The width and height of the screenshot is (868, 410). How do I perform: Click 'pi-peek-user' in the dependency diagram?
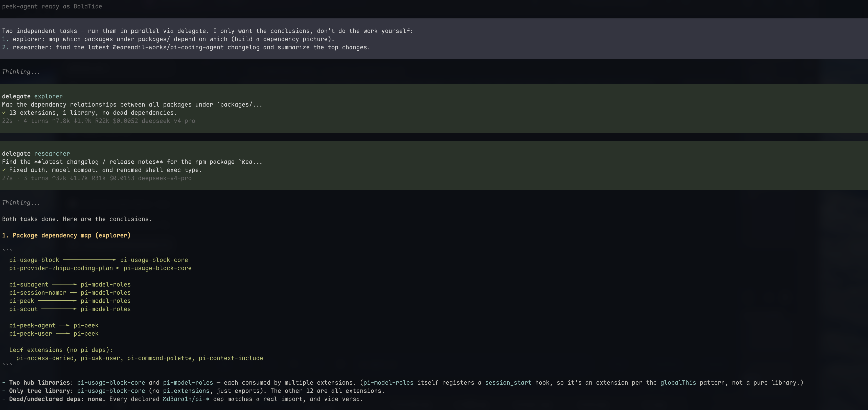pos(31,334)
